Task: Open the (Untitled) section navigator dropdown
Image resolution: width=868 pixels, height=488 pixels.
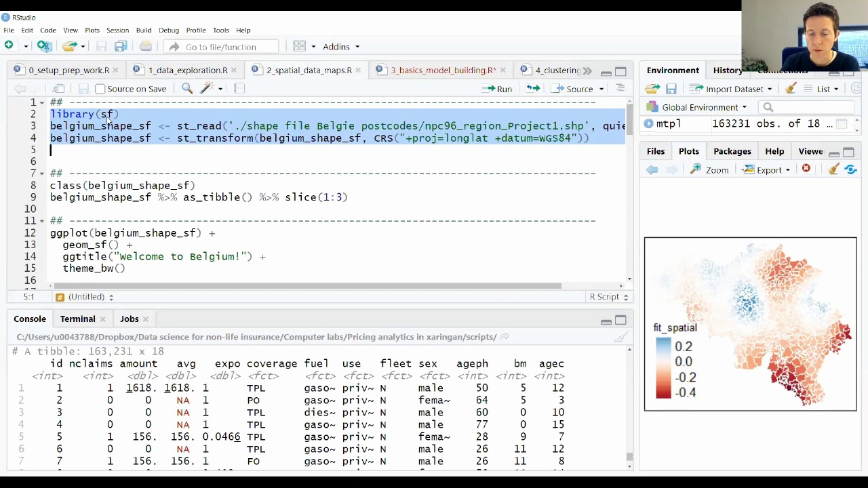Action: [x=85, y=297]
